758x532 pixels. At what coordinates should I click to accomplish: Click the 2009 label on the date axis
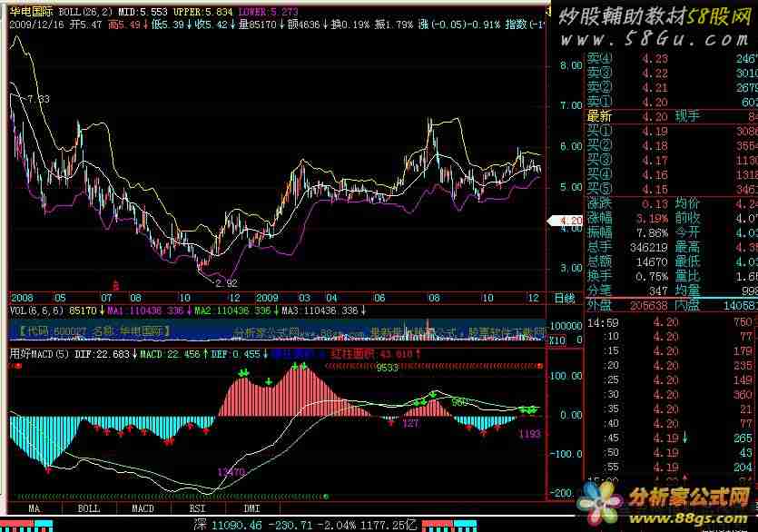267,298
